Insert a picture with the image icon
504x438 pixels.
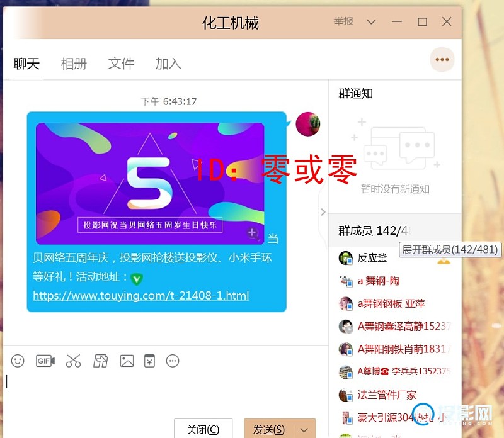coord(127,361)
